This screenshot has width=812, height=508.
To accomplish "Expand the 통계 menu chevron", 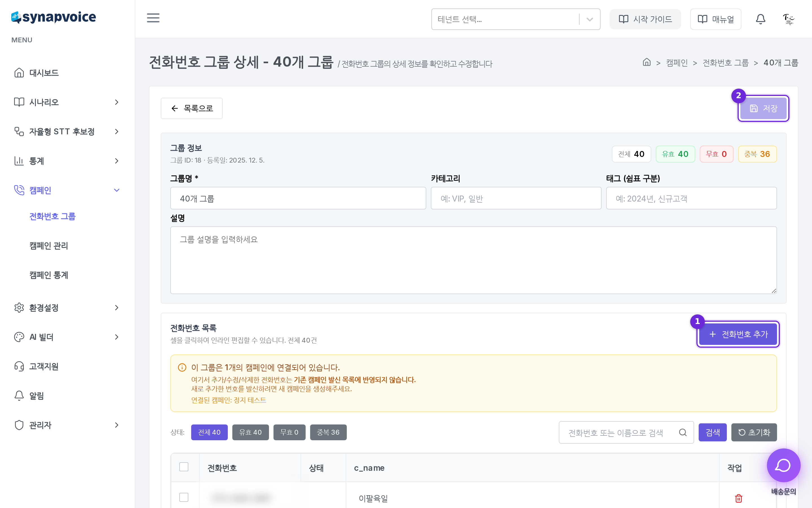I will 116,161.
